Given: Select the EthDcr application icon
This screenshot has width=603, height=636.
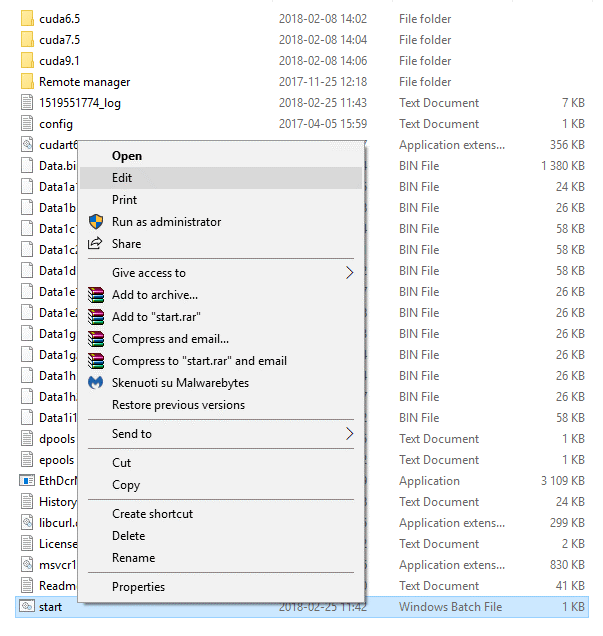Looking at the screenshot, I should 27,481.
